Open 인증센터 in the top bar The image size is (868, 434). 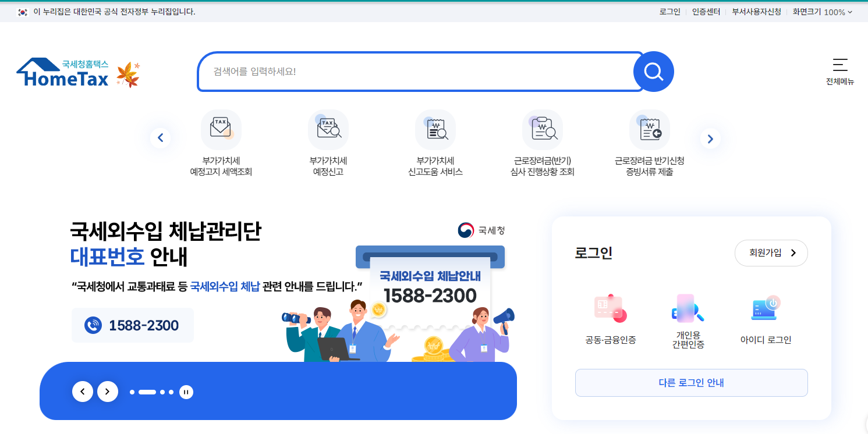pyautogui.click(x=706, y=12)
